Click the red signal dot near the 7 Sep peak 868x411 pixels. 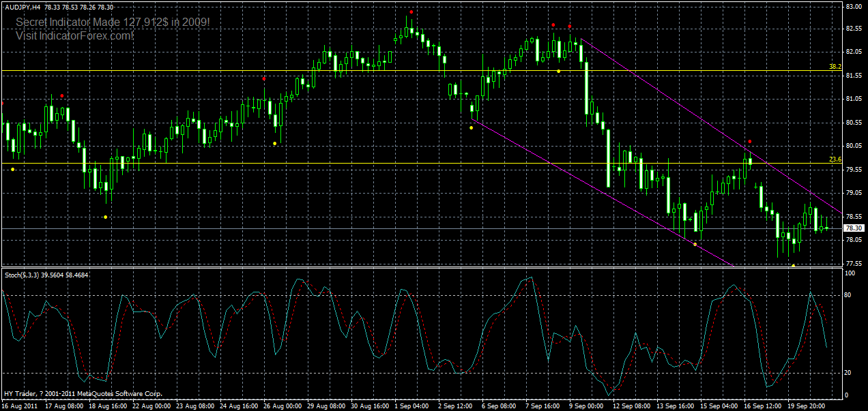(553, 25)
